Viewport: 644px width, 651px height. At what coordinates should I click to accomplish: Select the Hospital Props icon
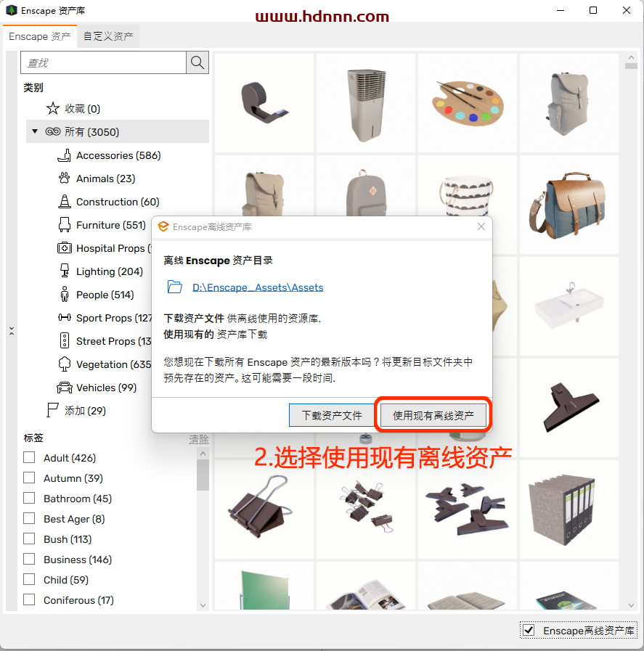click(64, 248)
